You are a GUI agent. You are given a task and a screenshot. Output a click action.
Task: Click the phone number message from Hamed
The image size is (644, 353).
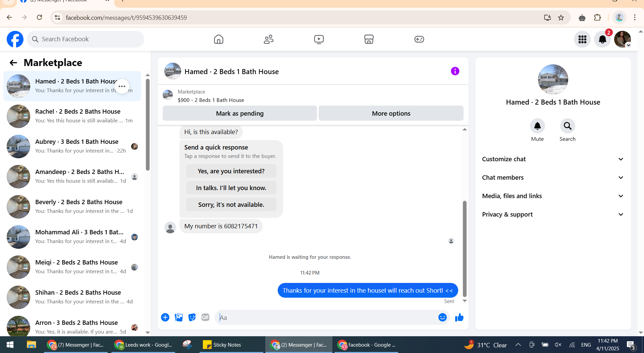click(x=221, y=226)
